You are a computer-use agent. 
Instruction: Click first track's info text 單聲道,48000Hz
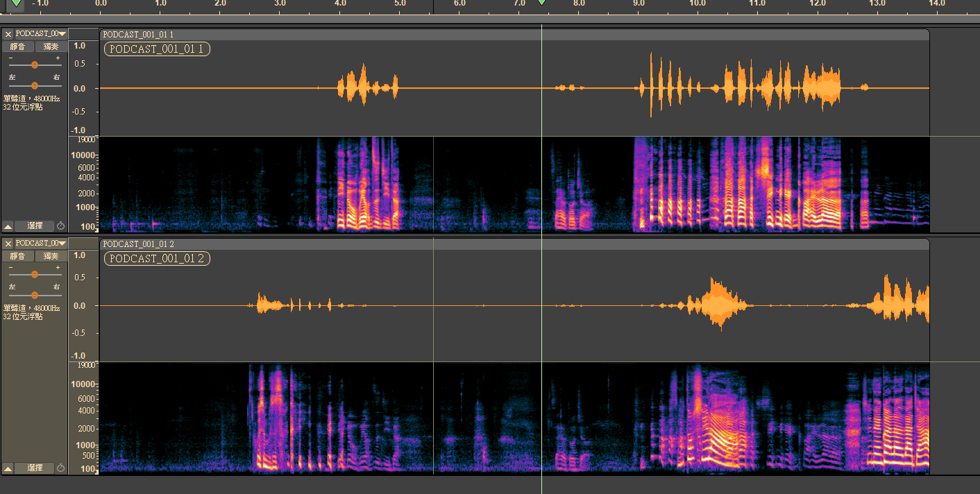[x=31, y=99]
